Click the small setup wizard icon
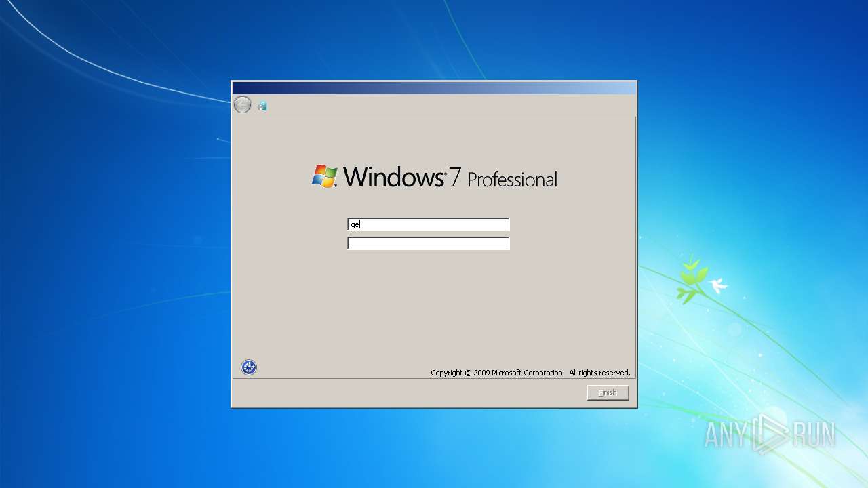Viewport: 868px width, 488px height. click(x=262, y=105)
